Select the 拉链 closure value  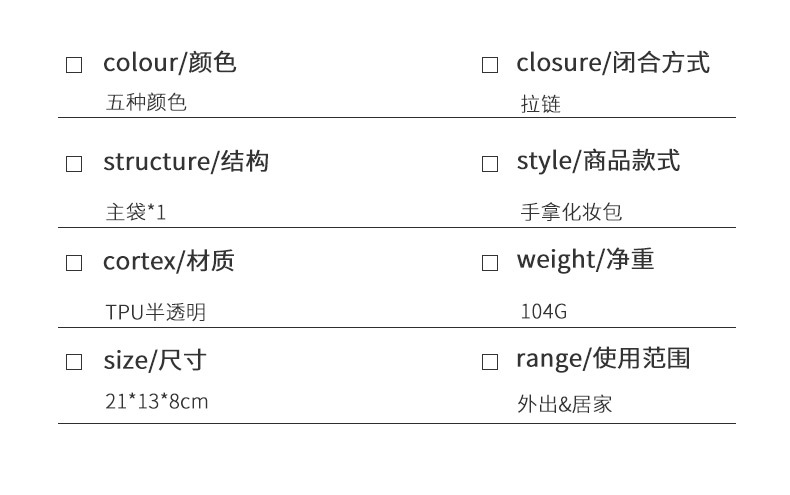(x=541, y=104)
